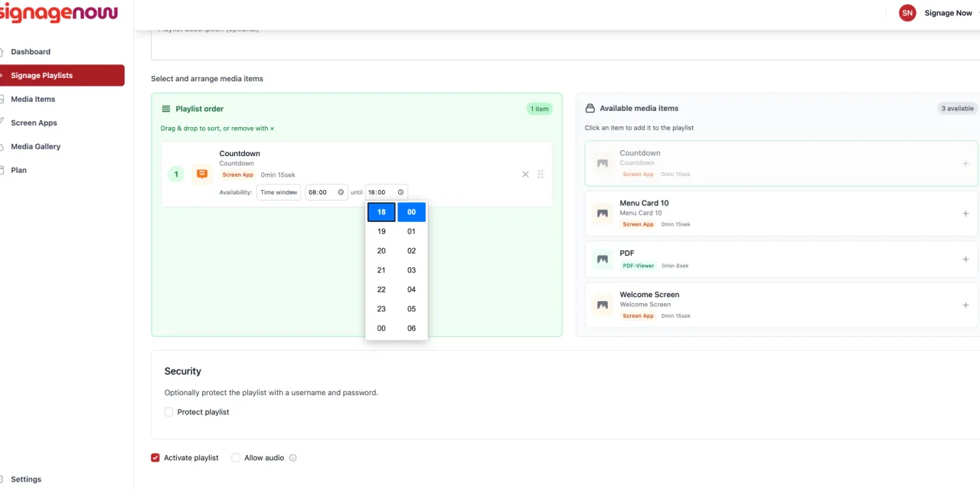
Task: Enable the Protect playlist checkbox
Action: (x=169, y=412)
